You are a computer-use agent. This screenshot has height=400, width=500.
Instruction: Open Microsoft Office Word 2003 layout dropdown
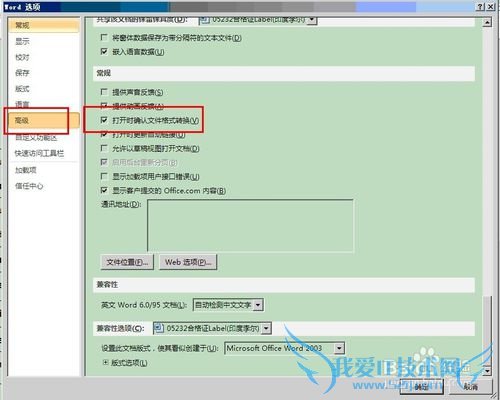[x=339, y=348]
